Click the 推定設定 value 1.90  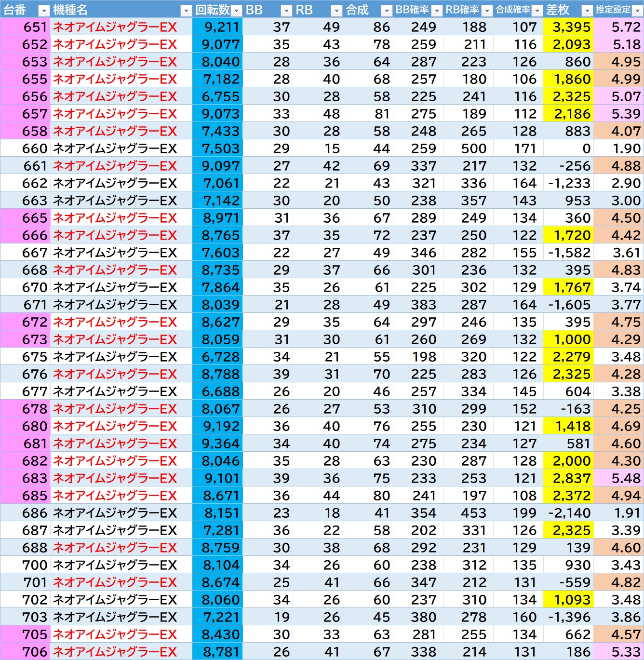click(618, 148)
